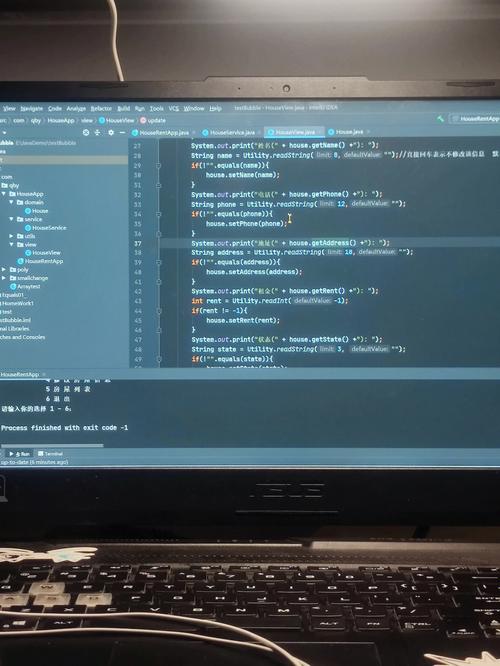This screenshot has height=666, width=500.
Task: Select HomeWork1 item in project tree
Action: [17, 304]
